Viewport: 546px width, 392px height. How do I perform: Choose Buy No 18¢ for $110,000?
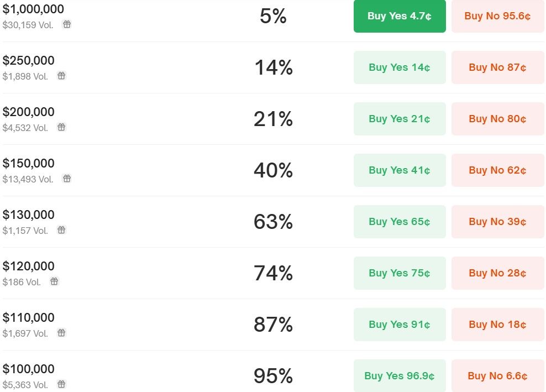click(497, 325)
